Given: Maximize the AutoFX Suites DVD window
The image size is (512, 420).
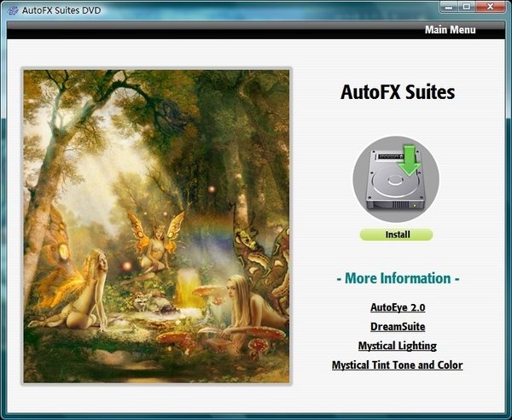Looking at the screenshot, I should pos(468,7).
